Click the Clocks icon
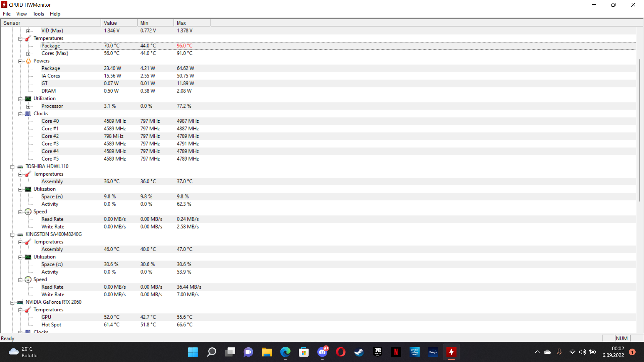 click(x=28, y=114)
